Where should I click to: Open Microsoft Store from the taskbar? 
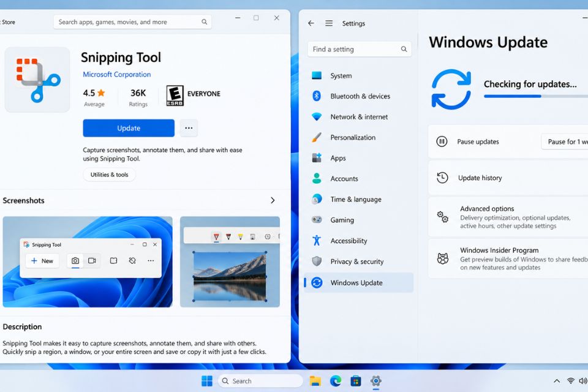355,381
